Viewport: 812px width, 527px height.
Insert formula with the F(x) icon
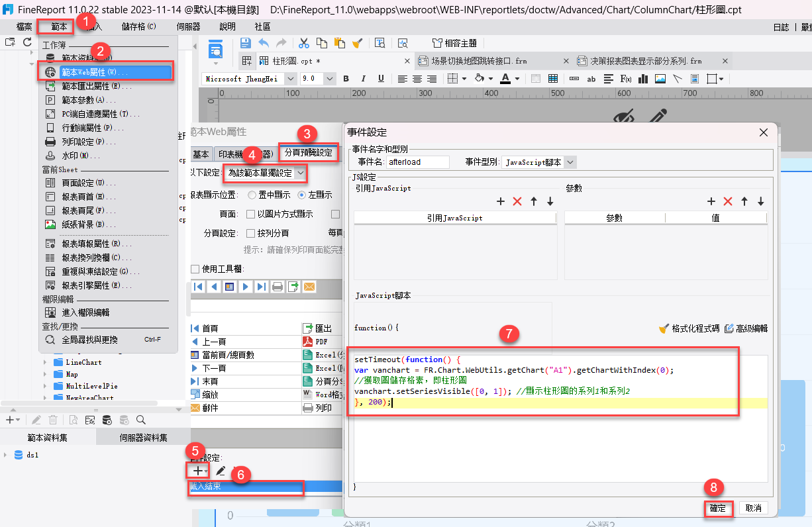click(x=625, y=78)
